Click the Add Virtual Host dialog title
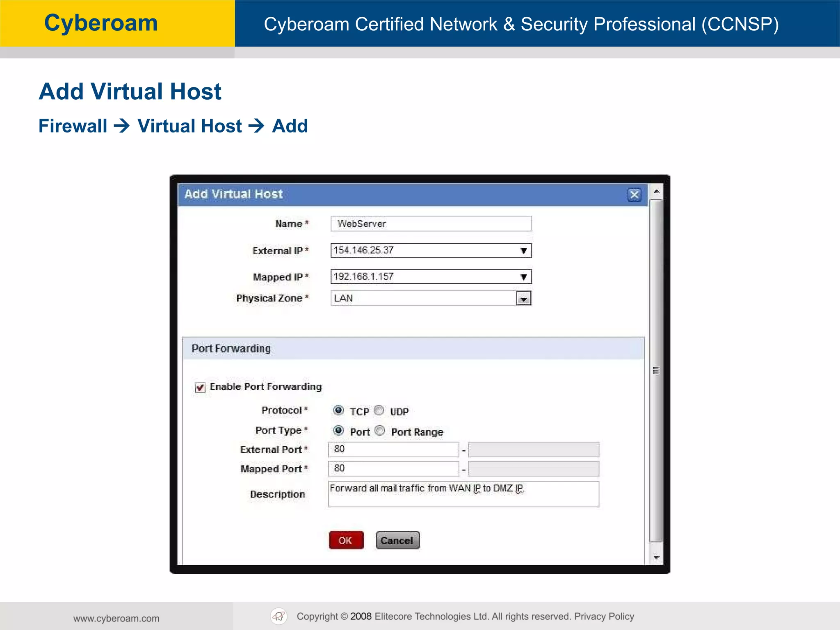This screenshot has height=630, width=840. (x=233, y=194)
